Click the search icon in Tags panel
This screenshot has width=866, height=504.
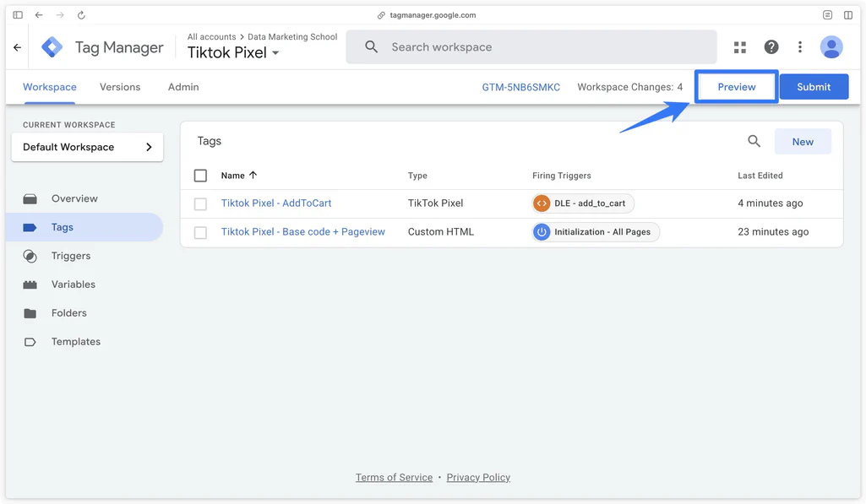[754, 141]
